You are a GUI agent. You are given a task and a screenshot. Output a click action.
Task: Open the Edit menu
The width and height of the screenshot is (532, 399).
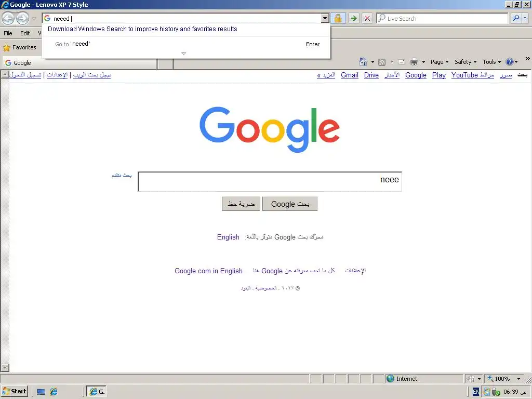(25, 33)
